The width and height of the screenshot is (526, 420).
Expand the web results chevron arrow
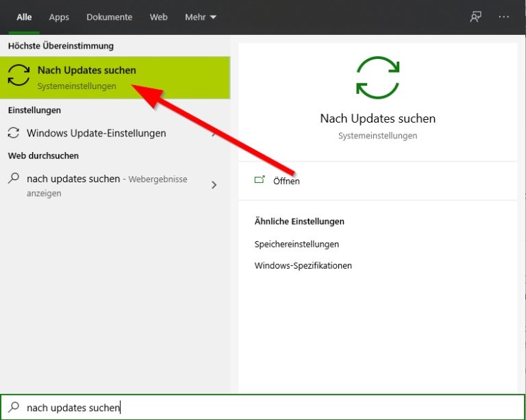(214, 185)
